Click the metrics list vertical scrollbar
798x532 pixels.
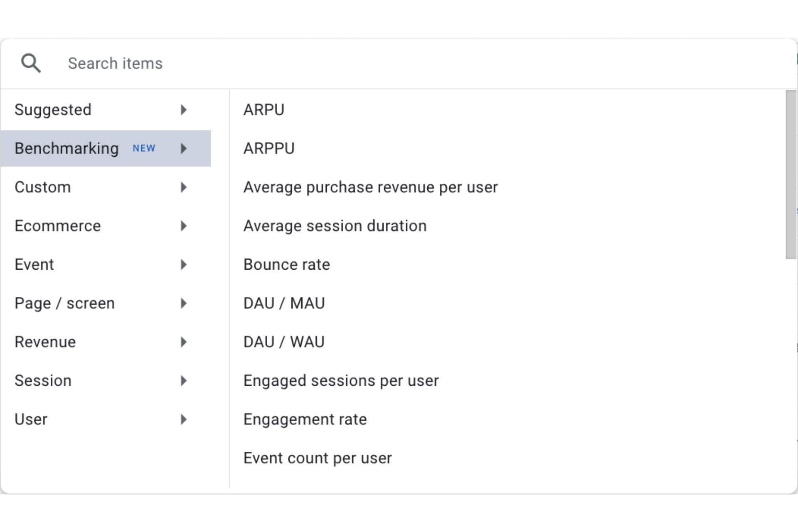point(791,175)
